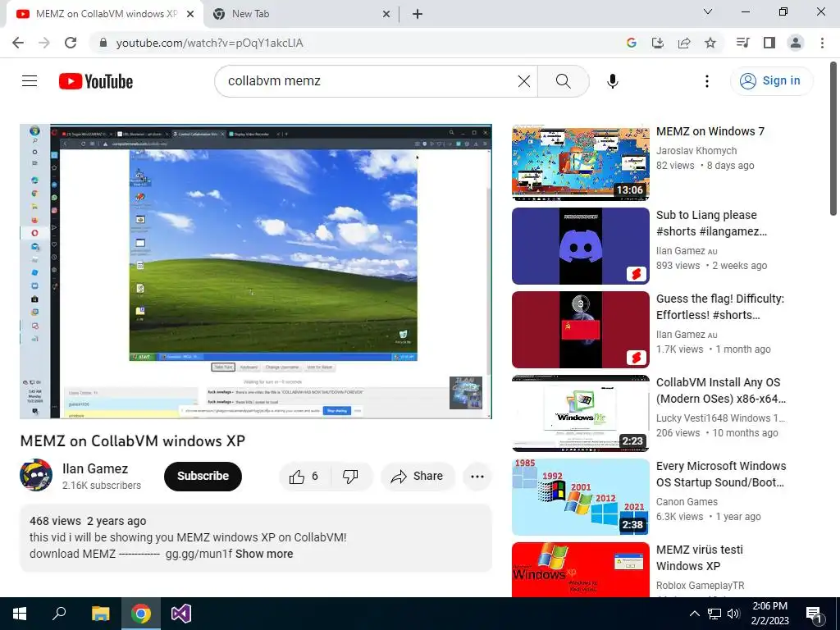This screenshot has width=840, height=630.
Task: Clear the search box text
Action: point(524,81)
